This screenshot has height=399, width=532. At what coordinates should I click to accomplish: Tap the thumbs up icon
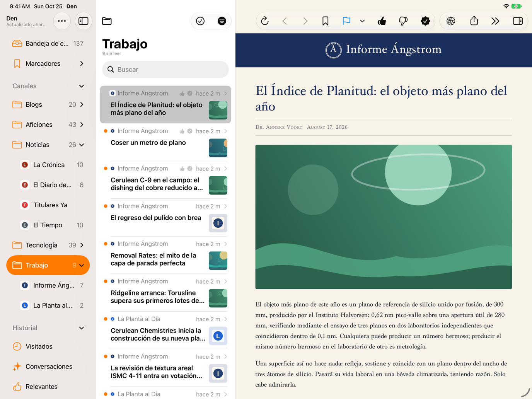click(382, 21)
